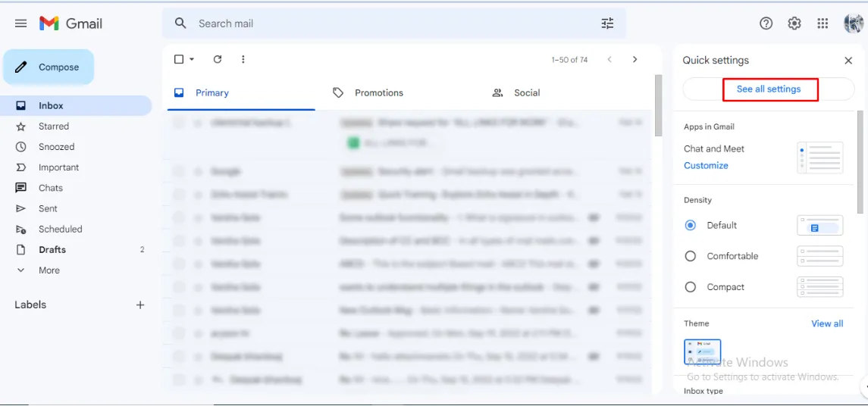Tick the select-all checkbox in toolbar
Viewport: 868px width, 406px height.
tap(179, 59)
